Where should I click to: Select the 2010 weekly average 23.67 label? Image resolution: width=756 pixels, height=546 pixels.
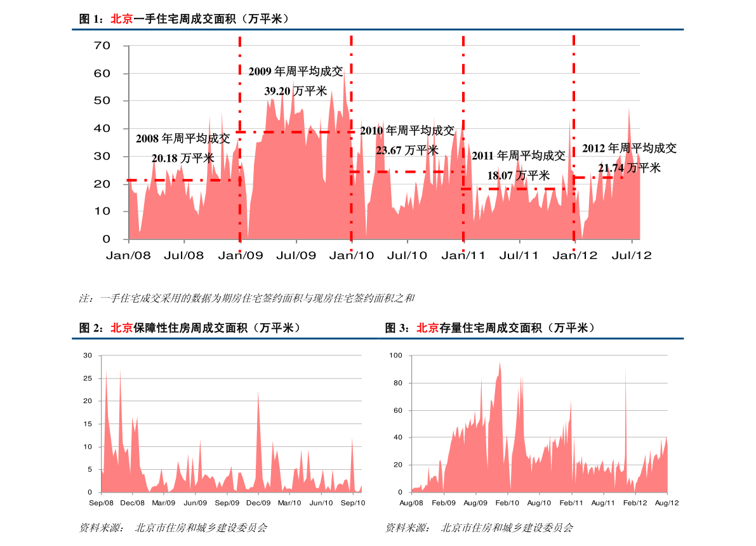click(407, 150)
